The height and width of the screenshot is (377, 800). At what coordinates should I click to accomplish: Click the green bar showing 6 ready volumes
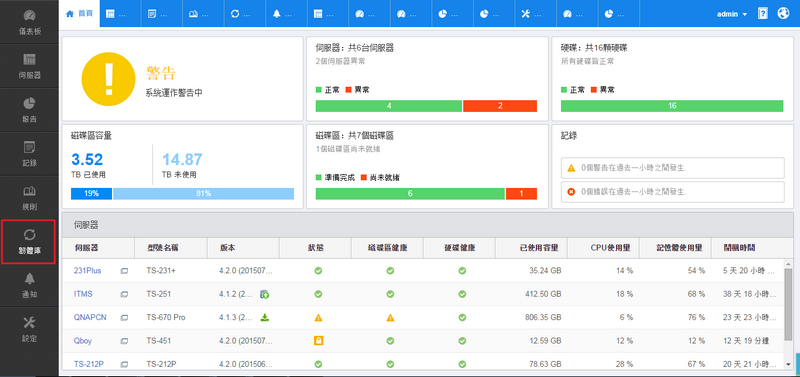(410, 194)
